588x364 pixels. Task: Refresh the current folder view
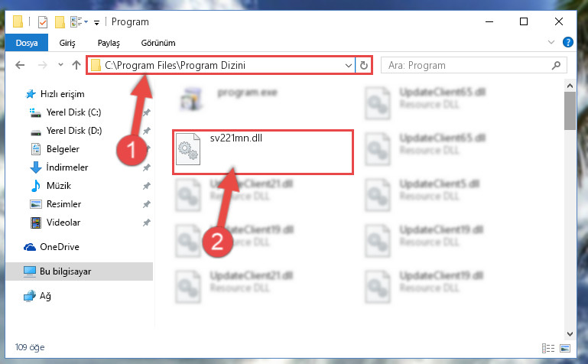pos(363,65)
